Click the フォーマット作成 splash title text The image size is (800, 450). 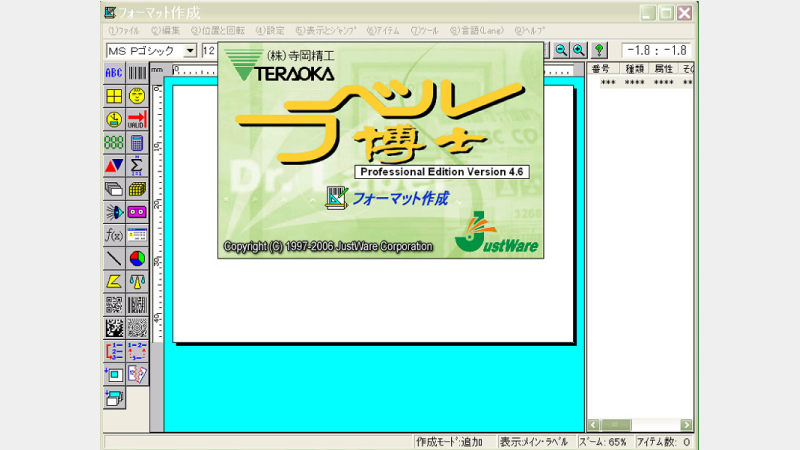[x=401, y=198]
